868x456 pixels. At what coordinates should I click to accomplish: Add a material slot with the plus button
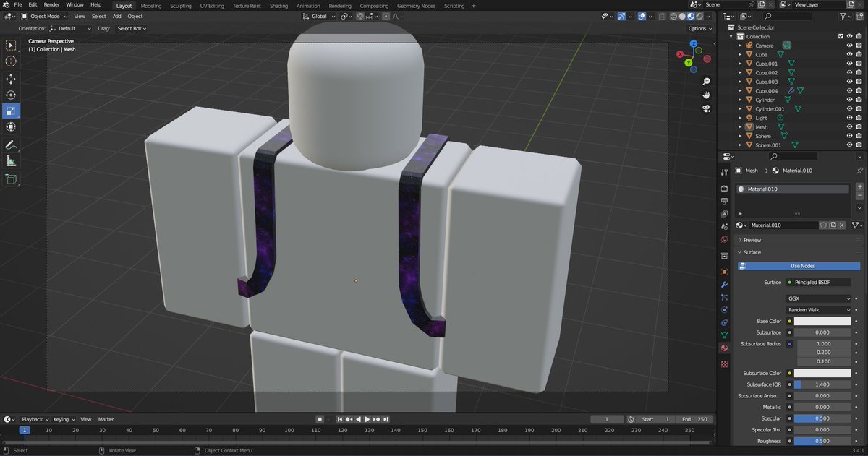(x=860, y=187)
